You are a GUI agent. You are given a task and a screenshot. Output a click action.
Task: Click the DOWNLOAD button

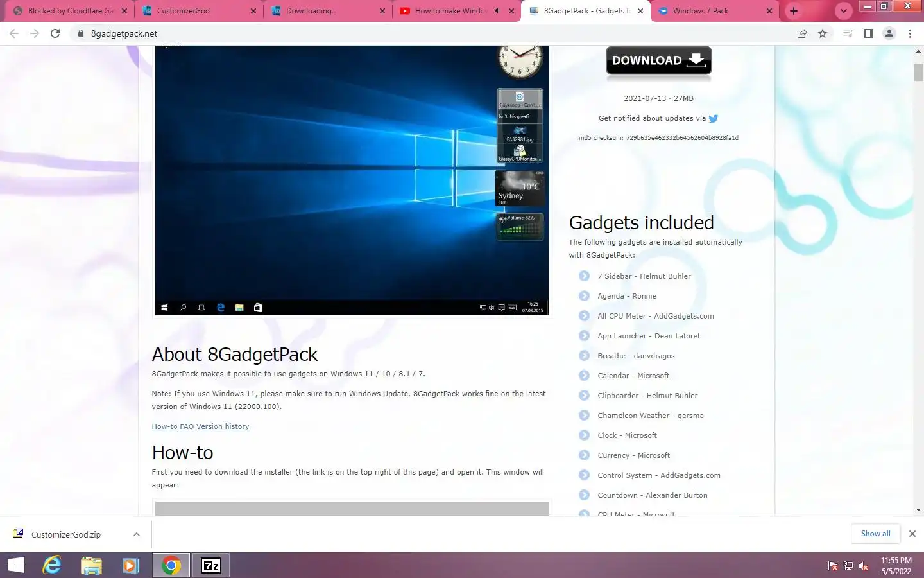point(658,61)
